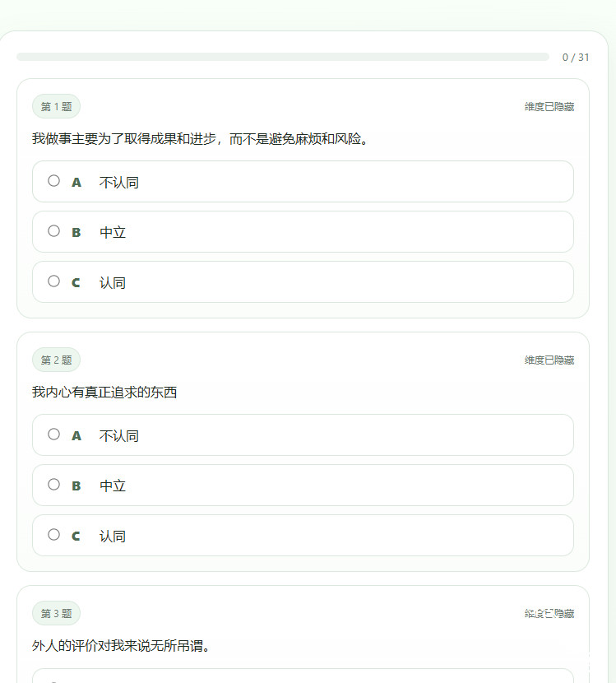
Task: Click question 2 statement '我内心有真正追求的东西'
Action: [x=104, y=393]
